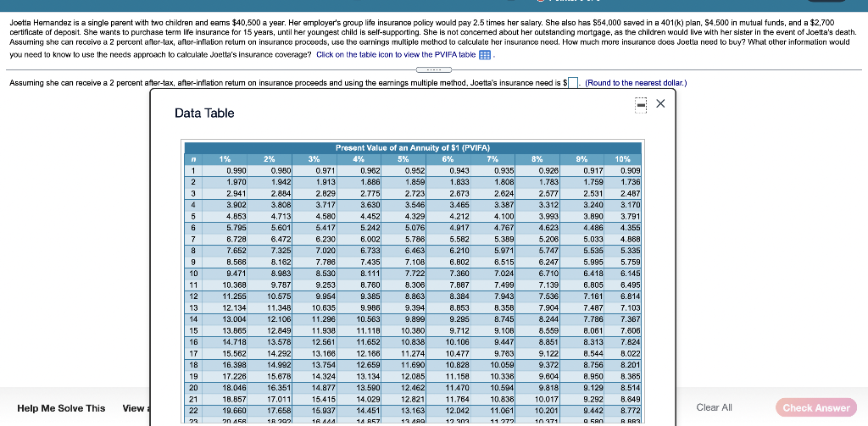
Task: Select the 12.849 value cell
Action: click(x=270, y=330)
